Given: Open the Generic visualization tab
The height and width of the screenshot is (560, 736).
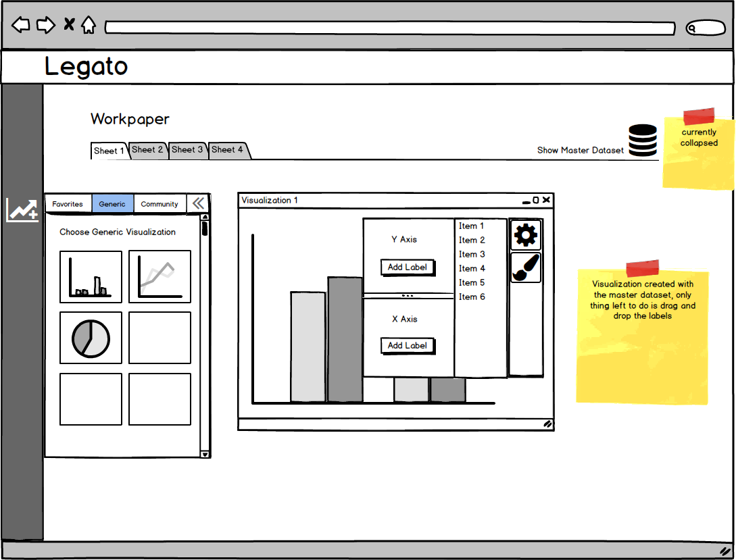Looking at the screenshot, I should [x=112, y=204].
